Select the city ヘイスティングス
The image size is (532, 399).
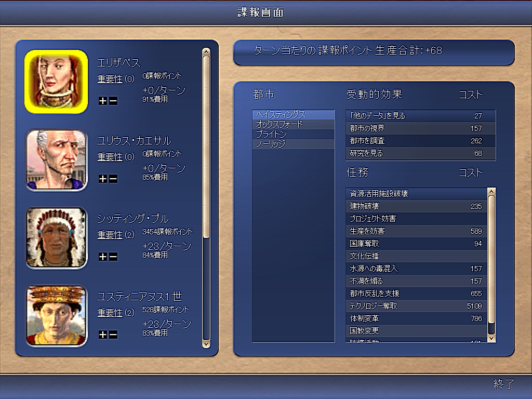(x=294, y=114)
